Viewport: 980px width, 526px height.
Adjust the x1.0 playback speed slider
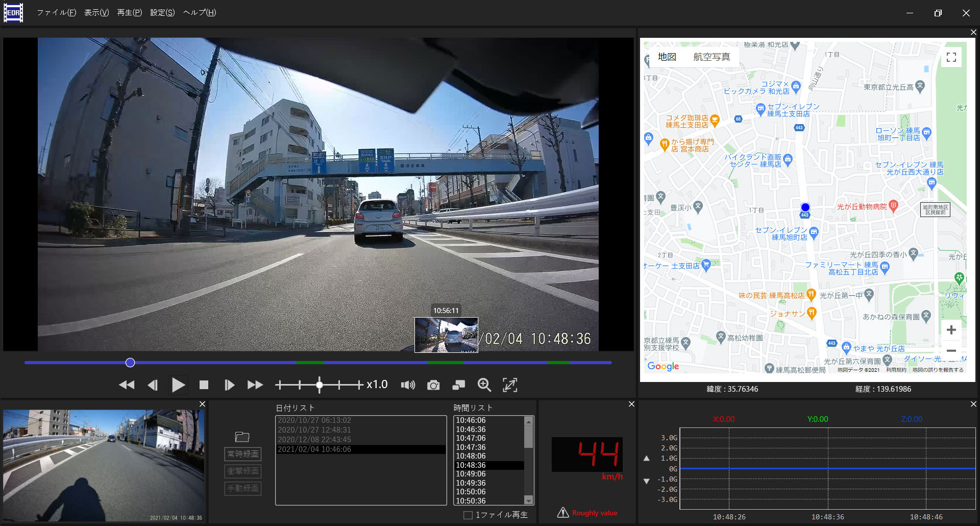point(319,385)
